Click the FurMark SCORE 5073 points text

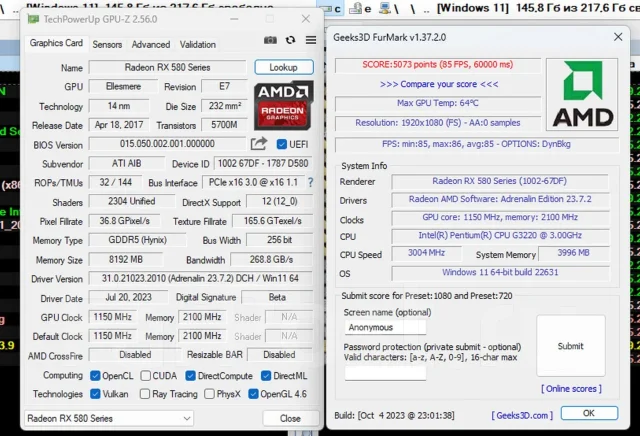click(x=438, y=65)
